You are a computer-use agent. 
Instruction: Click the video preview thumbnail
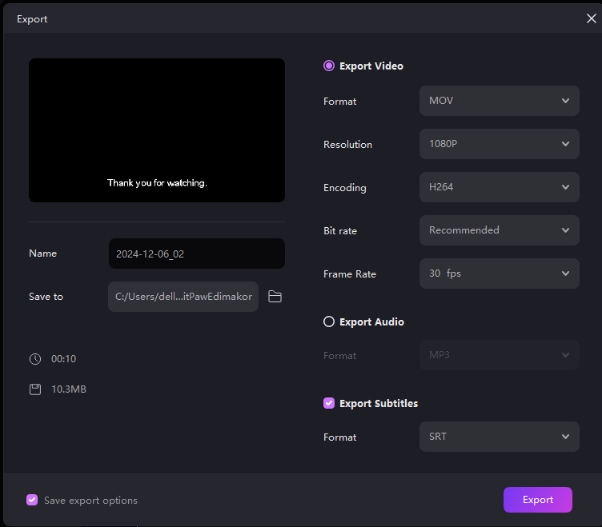[157, 130]
